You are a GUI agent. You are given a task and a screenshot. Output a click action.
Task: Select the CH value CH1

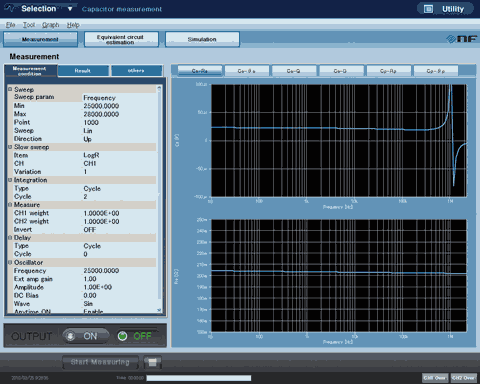click(90, 164)
